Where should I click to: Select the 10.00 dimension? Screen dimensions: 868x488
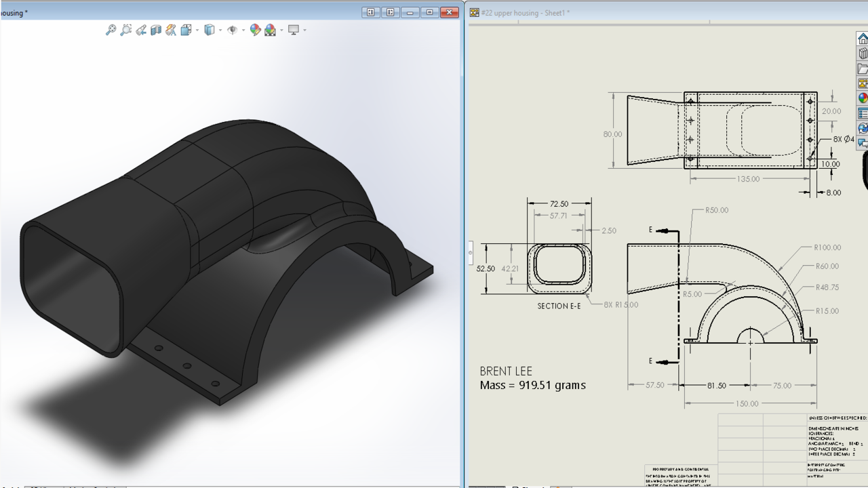pyautogui.click(x=830, y=164)
